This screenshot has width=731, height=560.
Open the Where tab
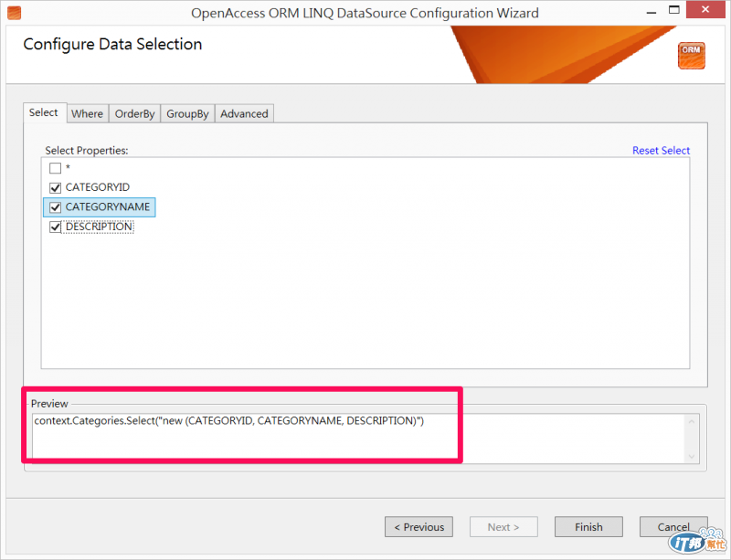[x=88, y=114]
